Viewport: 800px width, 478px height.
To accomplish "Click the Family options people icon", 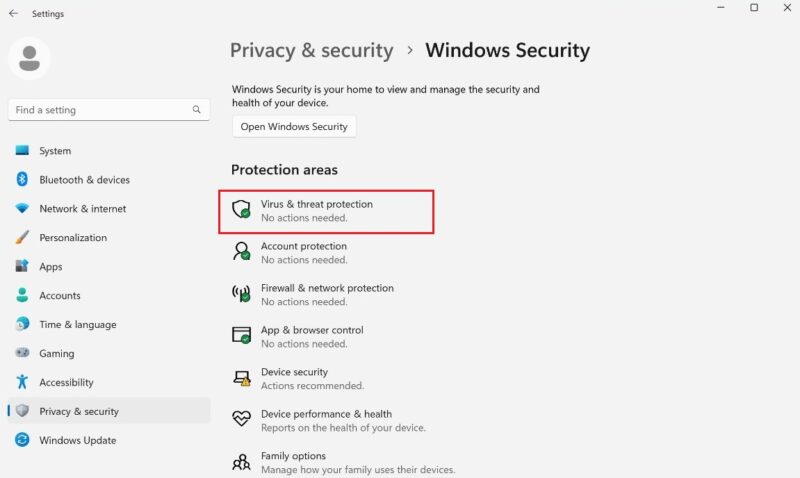I will pyautogui.click(x=241, y=462).
